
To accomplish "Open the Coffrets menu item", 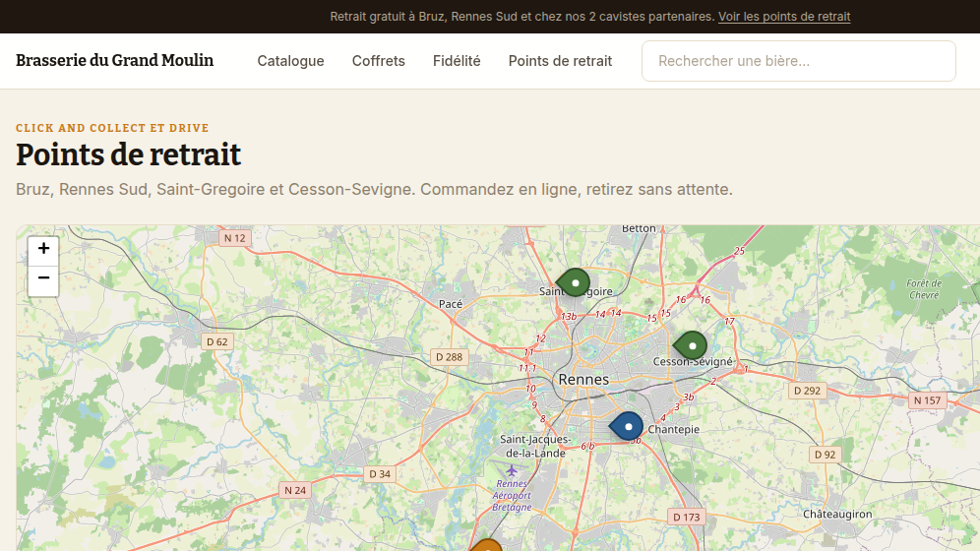I will [378, 61].
